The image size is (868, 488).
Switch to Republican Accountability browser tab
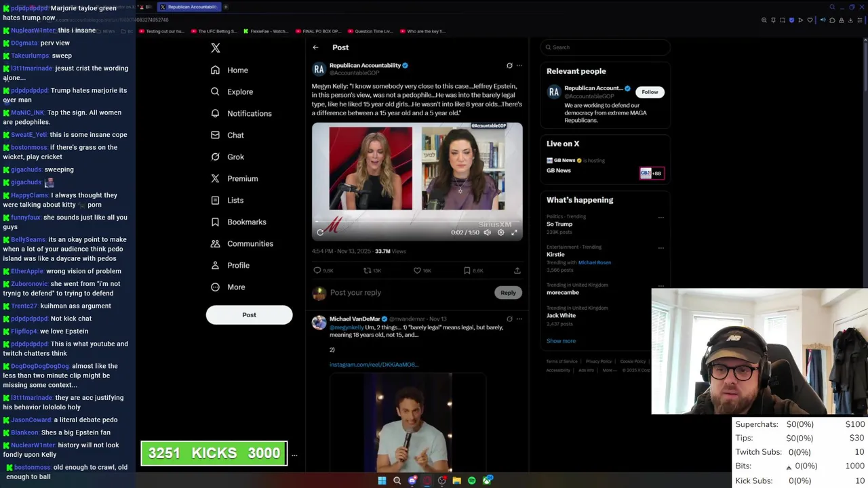pyautogui.click(x=189, y=7)
